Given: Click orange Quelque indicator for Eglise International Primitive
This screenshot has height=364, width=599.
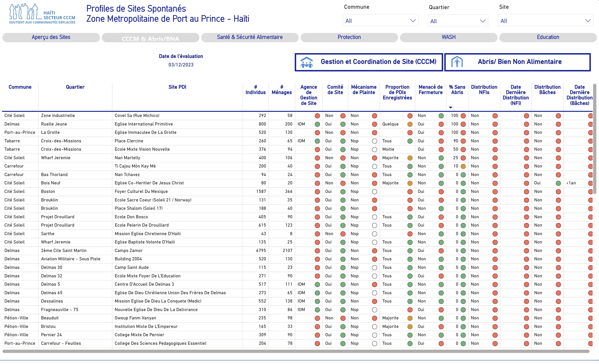Looking at the screenshot, I should (x=410, y=125).
